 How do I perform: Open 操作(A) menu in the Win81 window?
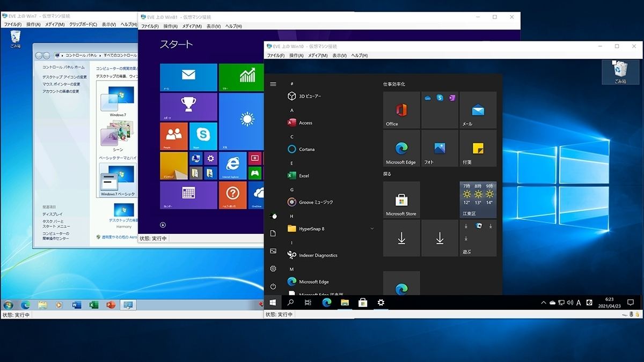[171, 26]
